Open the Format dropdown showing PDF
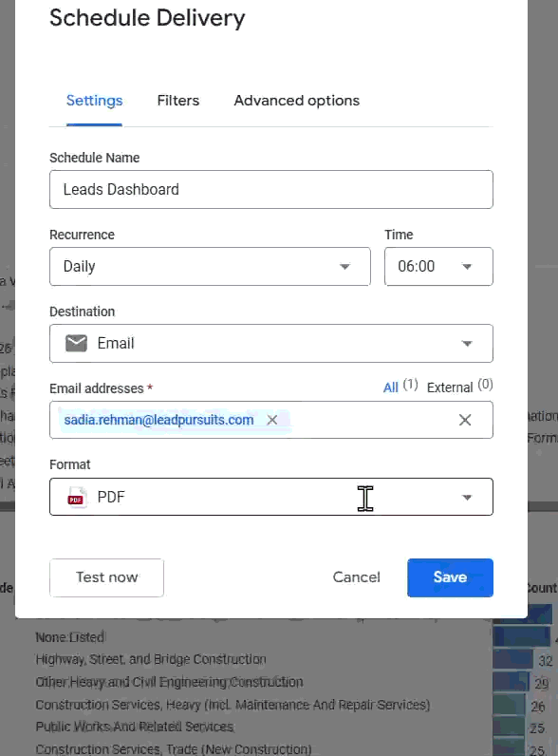The height and width of the screenshot is (756, 558). point(270,497)
